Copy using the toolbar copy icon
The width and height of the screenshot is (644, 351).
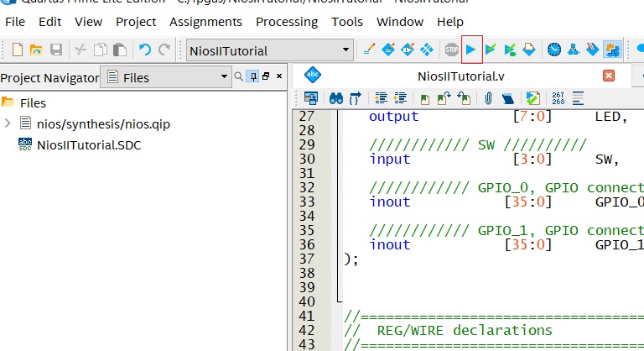(x=101, y=50)
